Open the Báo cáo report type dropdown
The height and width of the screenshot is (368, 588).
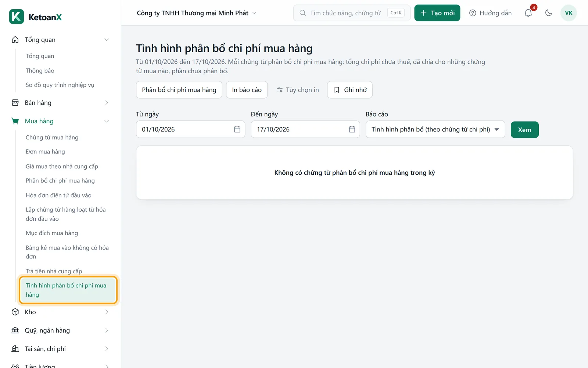click(435, 130)
